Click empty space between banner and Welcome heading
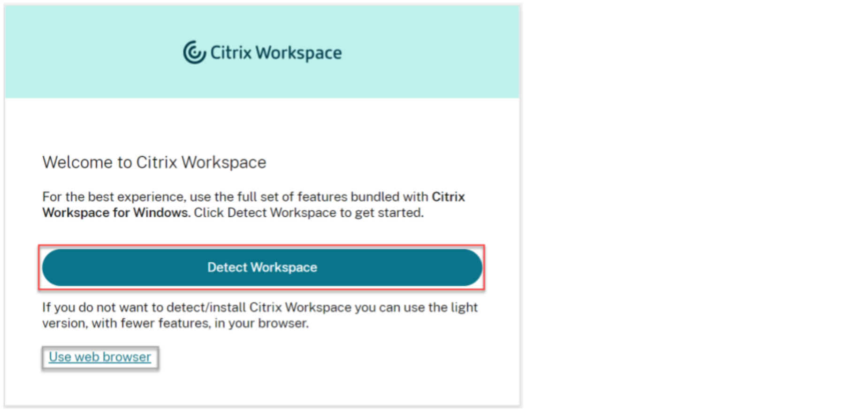Screen dimensions: 868x413 262,124
